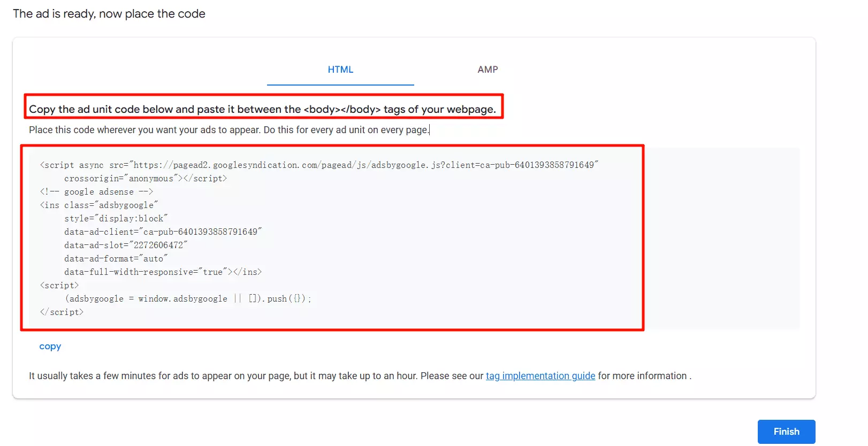
Task: Switch to the AMP tab
Action: (488, 70)
